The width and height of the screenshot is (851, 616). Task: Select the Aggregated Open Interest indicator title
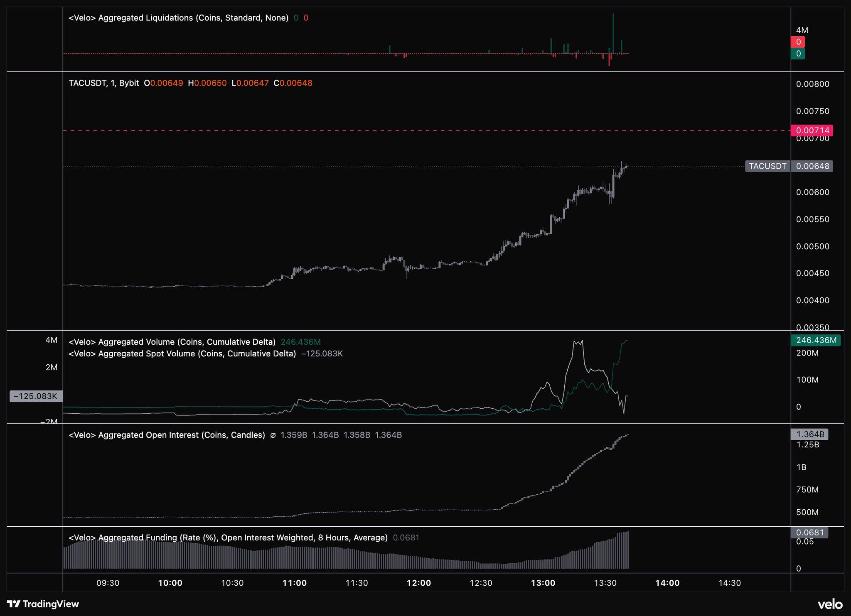click(167, 435)
